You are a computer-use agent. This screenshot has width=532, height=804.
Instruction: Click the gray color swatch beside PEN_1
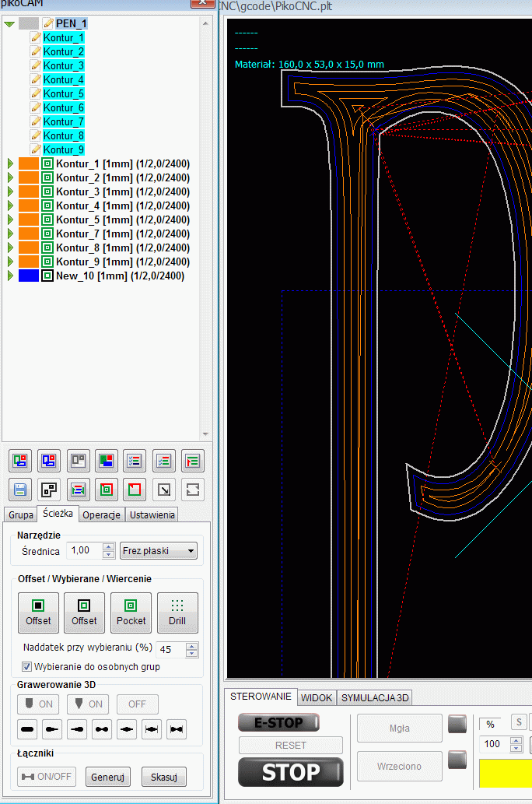point(29,23)
